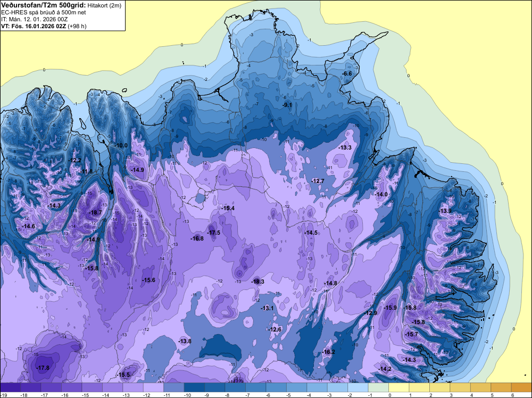Click the -16.2 temperature label

click(328, 352)
